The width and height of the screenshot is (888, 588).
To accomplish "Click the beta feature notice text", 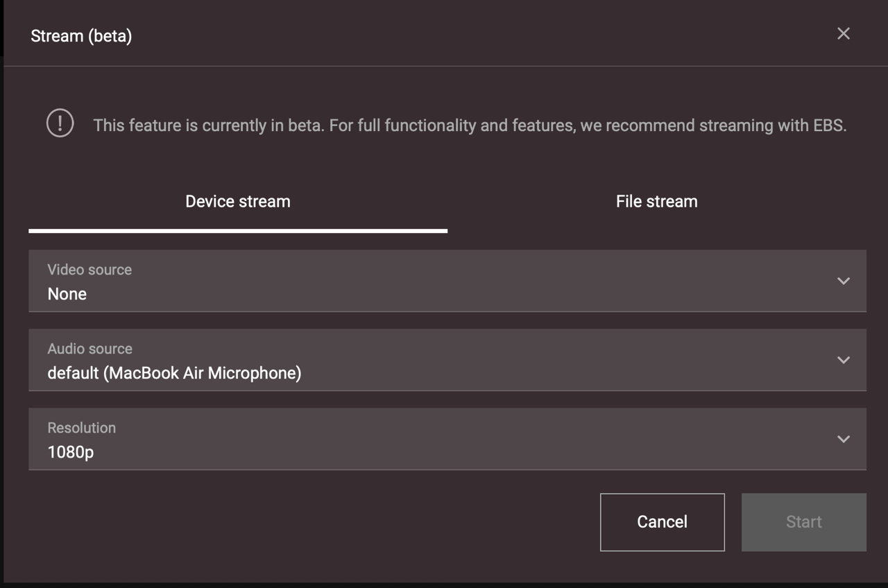I will click(470, 126).
